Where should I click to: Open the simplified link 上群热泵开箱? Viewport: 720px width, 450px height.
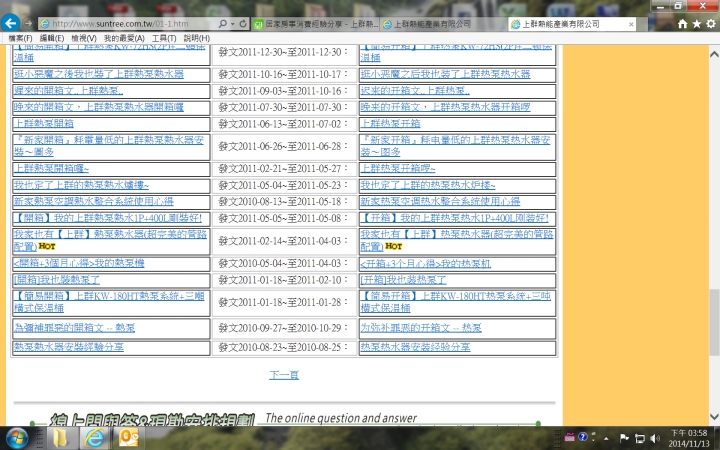coord(390,124)
